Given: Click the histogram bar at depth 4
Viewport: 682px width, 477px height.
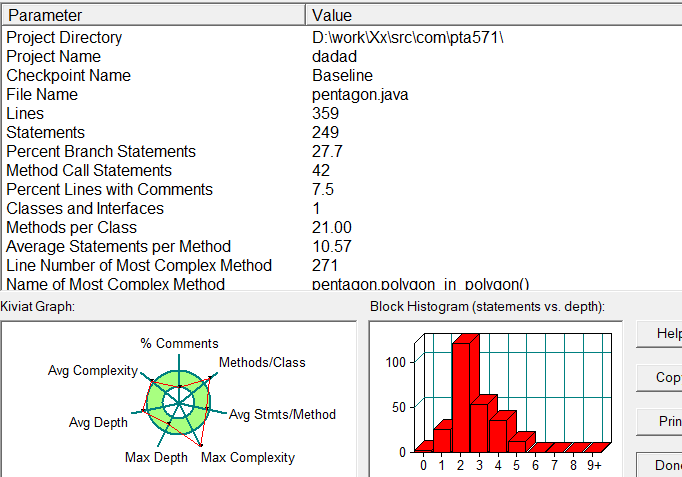Looking at the screenshot, I should click(498, 436).
